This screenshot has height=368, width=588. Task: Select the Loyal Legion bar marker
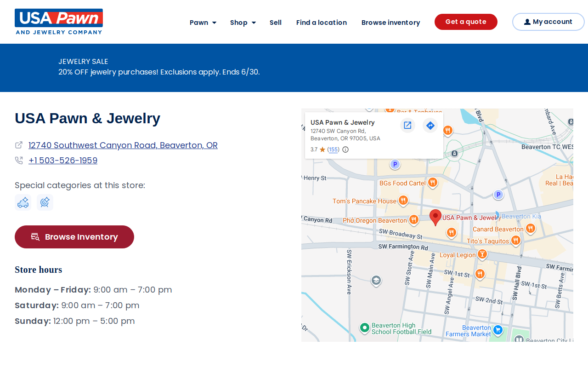point(482,254)
